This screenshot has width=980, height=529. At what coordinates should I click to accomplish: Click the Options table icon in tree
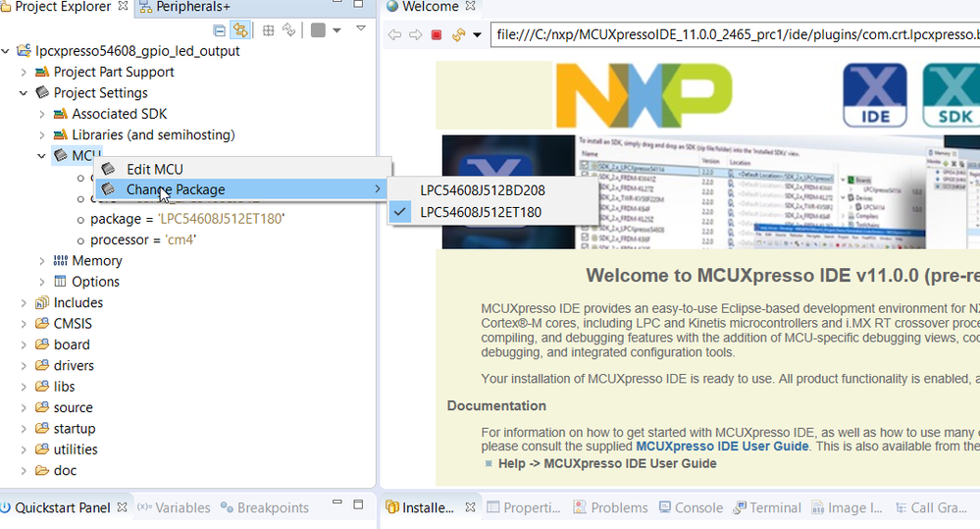[x=61, y=282]
